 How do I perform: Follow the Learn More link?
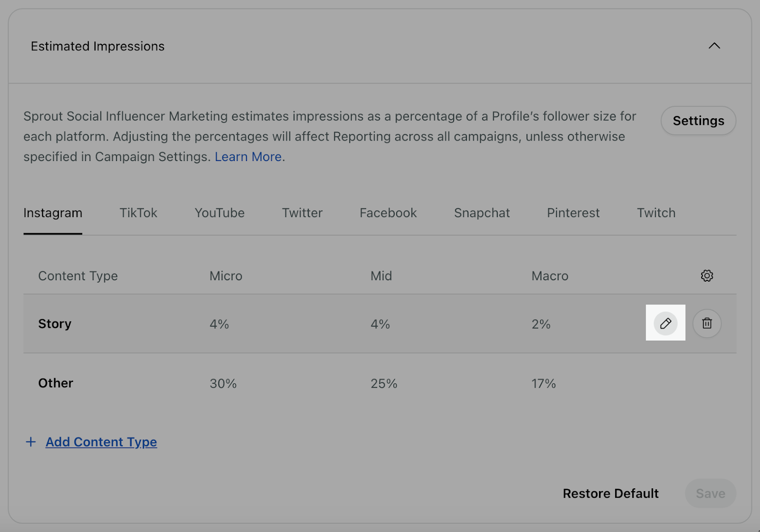(x=248, y=157)
